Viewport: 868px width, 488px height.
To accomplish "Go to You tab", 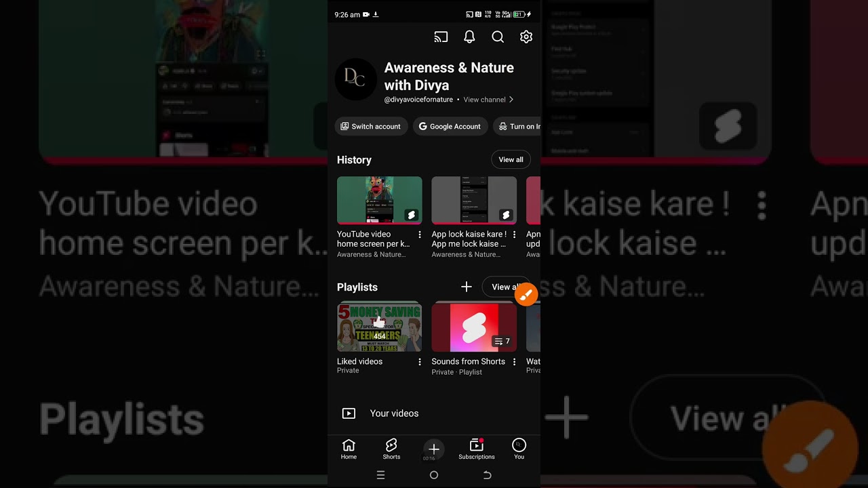I will tap(519, 449).
